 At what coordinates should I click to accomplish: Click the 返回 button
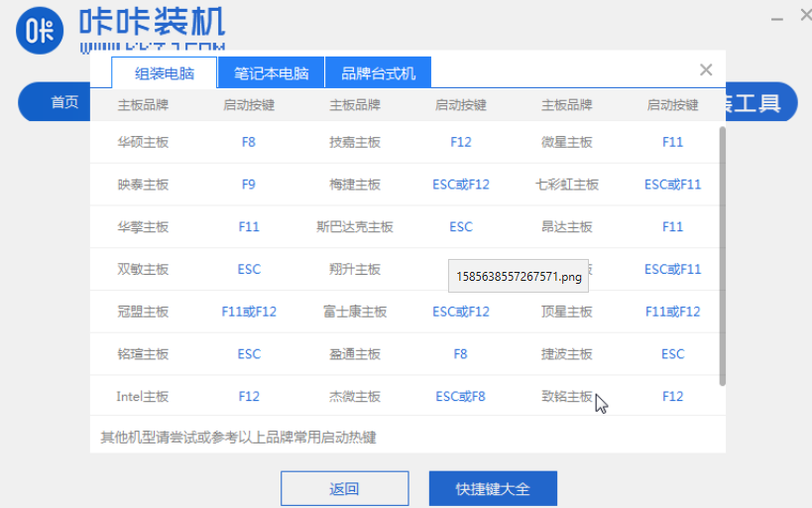[x=345, y=488]
